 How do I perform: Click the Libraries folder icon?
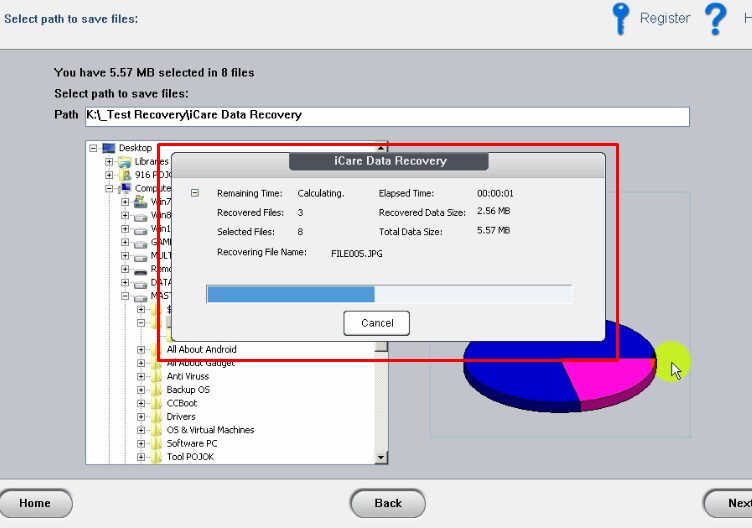pos(125,162)
